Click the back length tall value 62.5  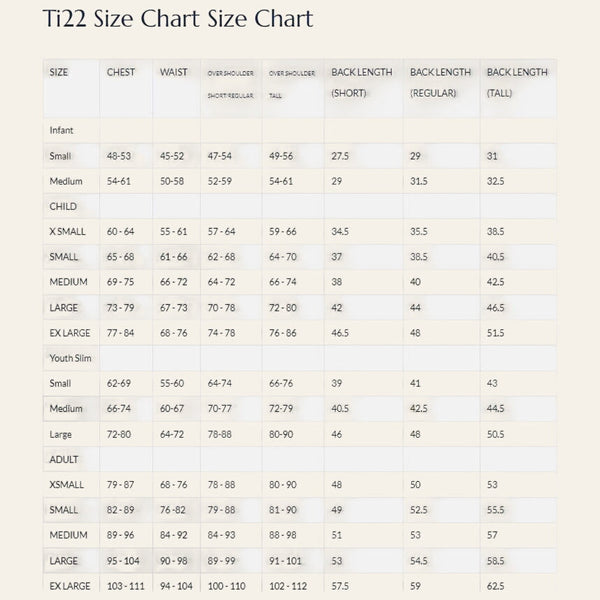point(496,586)
